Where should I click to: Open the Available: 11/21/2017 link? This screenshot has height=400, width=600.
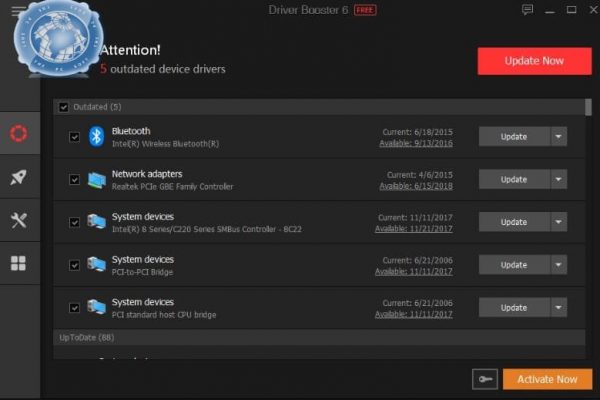click(414, 229)
